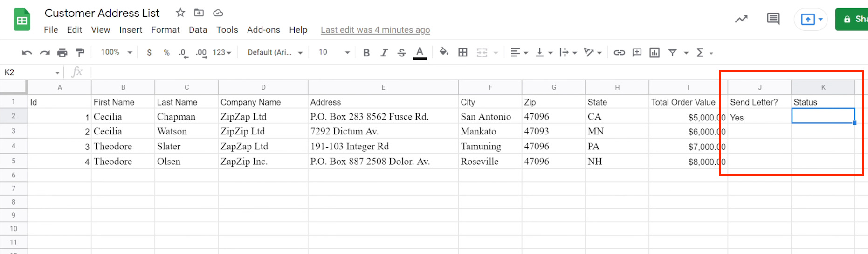The height and width of the screenshot is (254, 868).
Task: Open the Help menu
Action: point(298,30)
